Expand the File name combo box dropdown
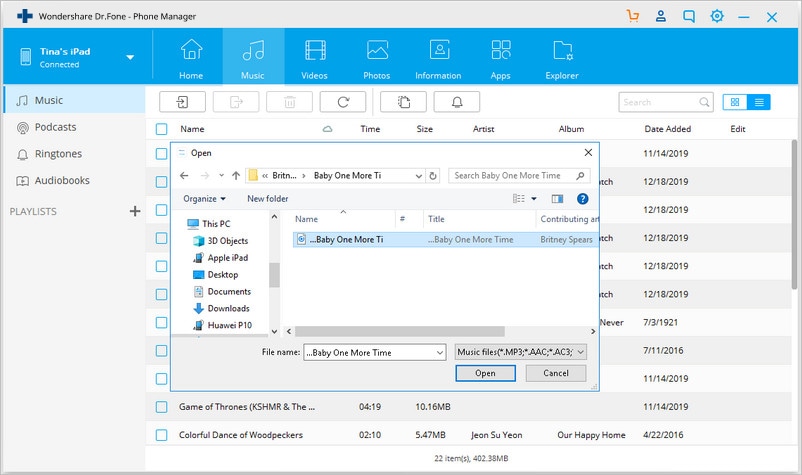 click(439, 352)
